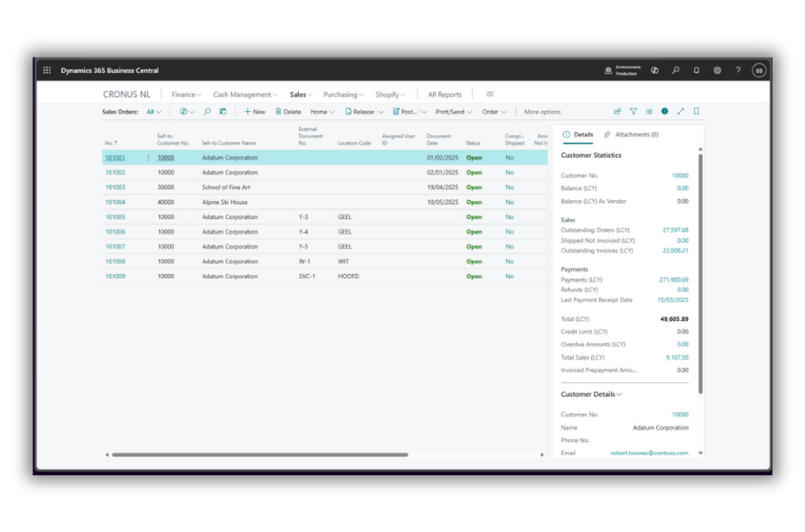Open the All views dropdown

[x=153, y=112]
